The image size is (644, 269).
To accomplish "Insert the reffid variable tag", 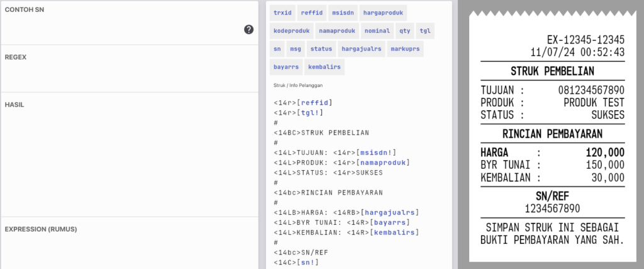I will tap(312, 13).
